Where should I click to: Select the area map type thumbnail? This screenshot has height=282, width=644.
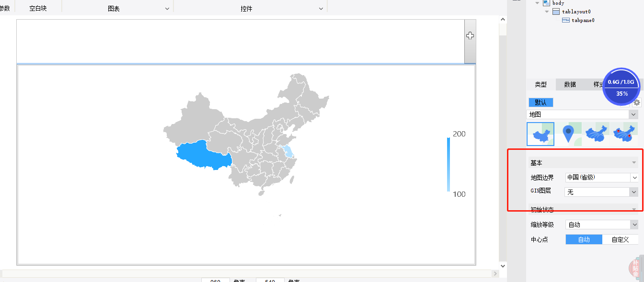click(540, 134)
